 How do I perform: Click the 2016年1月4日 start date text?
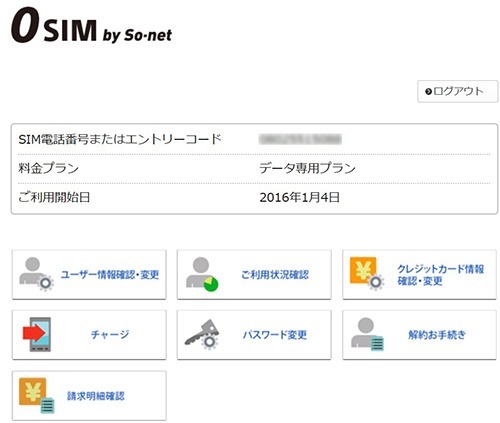[x=299, y=197]
